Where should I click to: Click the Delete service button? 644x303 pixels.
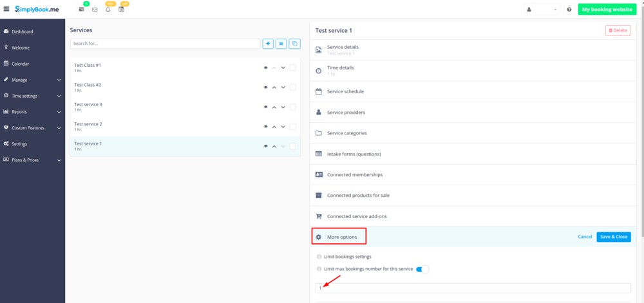[x=618, y=30]
